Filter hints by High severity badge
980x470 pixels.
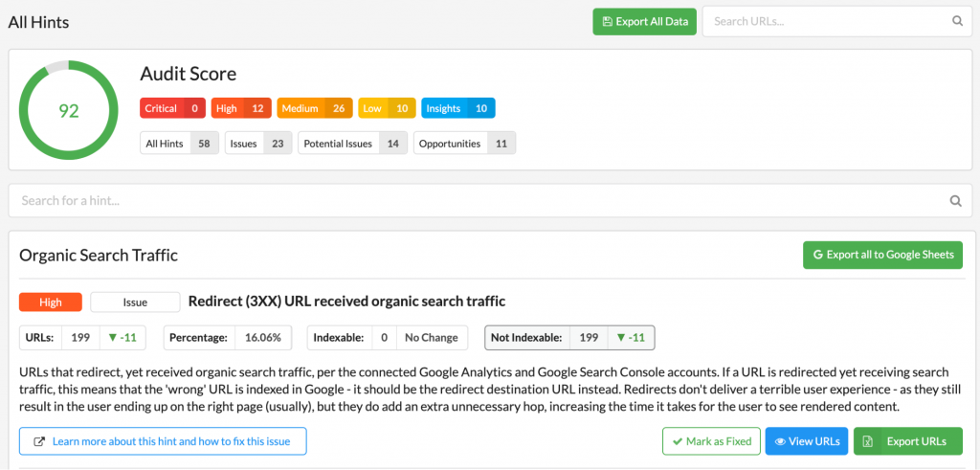coord(241,108)
